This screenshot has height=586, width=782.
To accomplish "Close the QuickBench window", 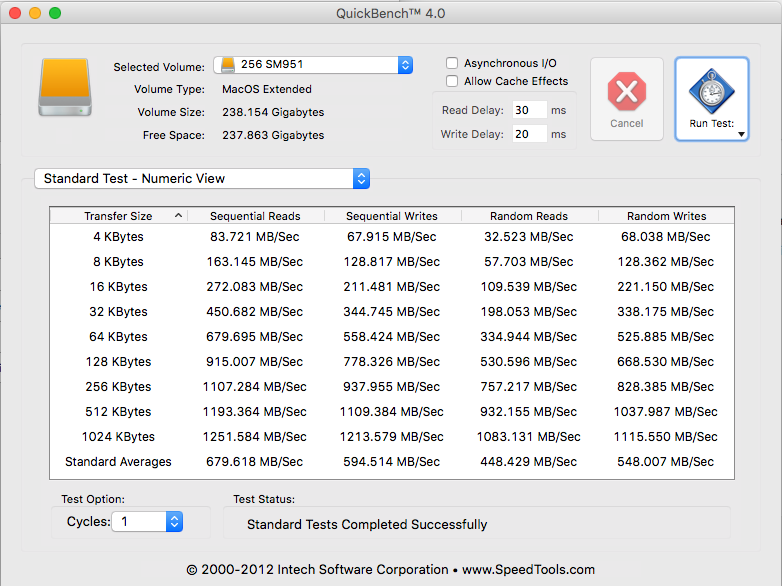I will tap(15, 13).
